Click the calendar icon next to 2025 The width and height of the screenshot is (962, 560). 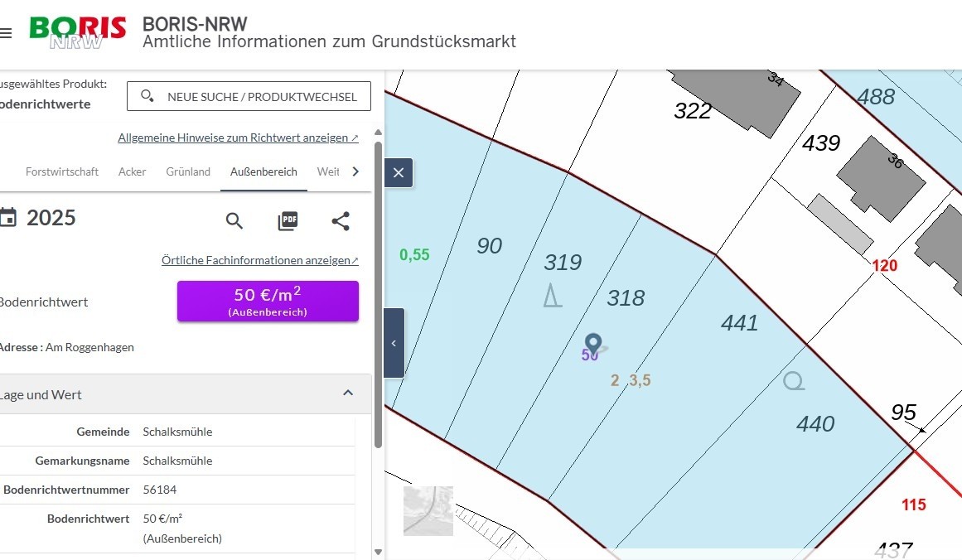pyautogui.click(x=8, y=217)
